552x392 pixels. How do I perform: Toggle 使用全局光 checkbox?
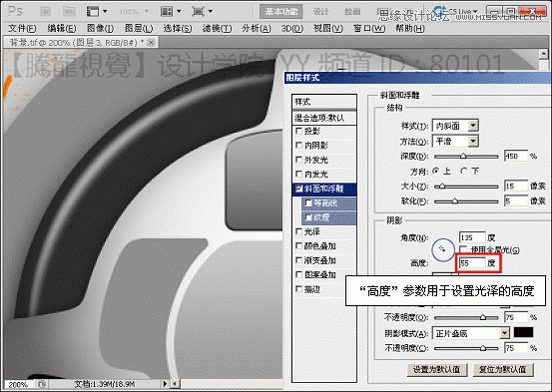(x=463, y=249)
